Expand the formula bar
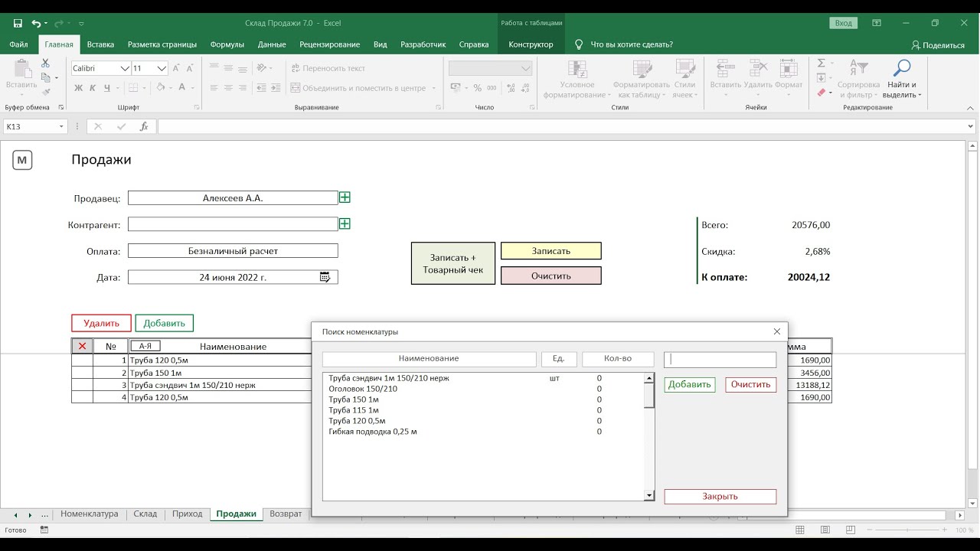 tap(972, 126)
